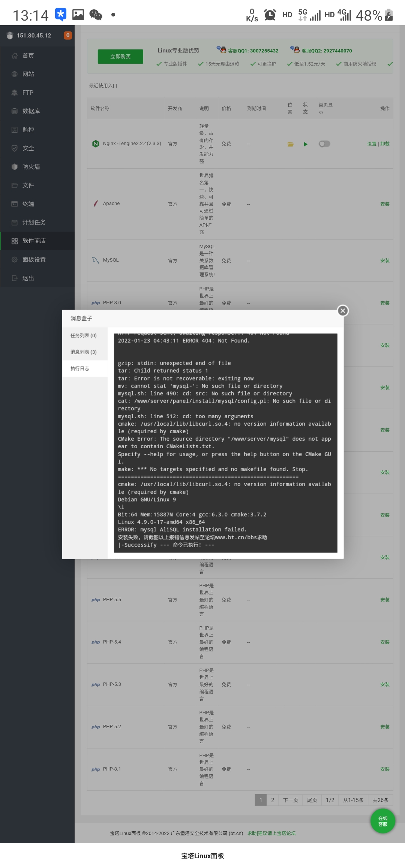Install PHP-8.0 via 安装 link
This screenshot has width=405, height=868.
[385, 303]
